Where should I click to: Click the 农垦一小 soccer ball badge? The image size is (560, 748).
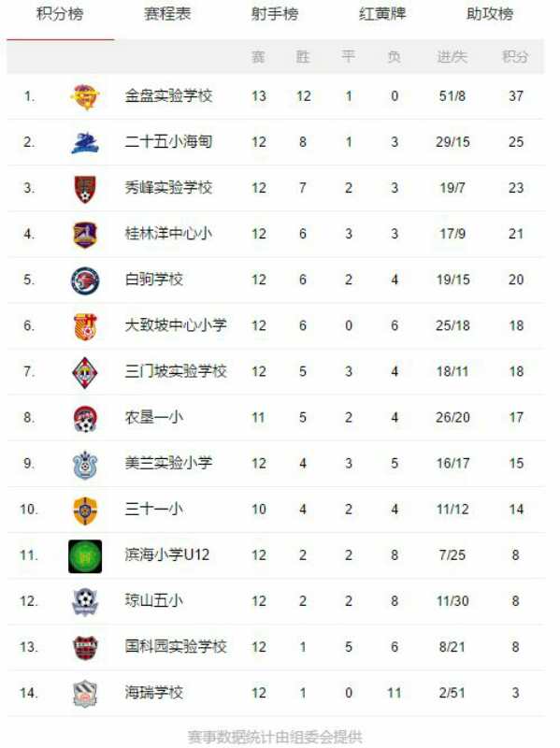click(x=85, y=418)
